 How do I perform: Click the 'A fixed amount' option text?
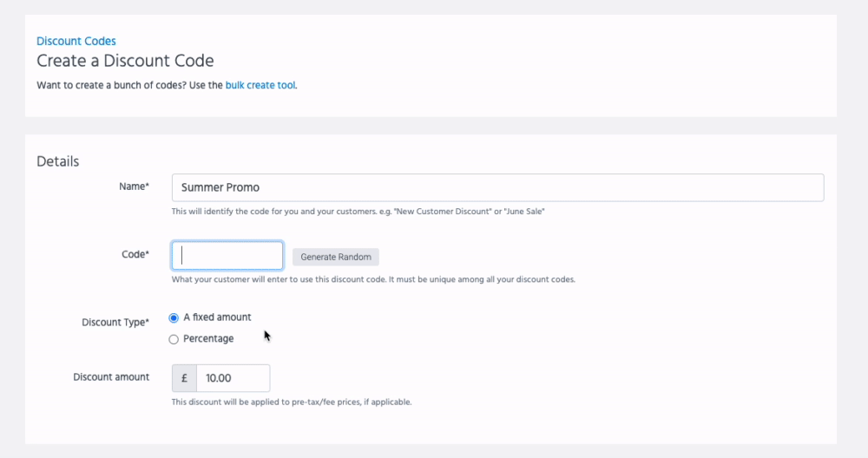[x=217, y=317]
